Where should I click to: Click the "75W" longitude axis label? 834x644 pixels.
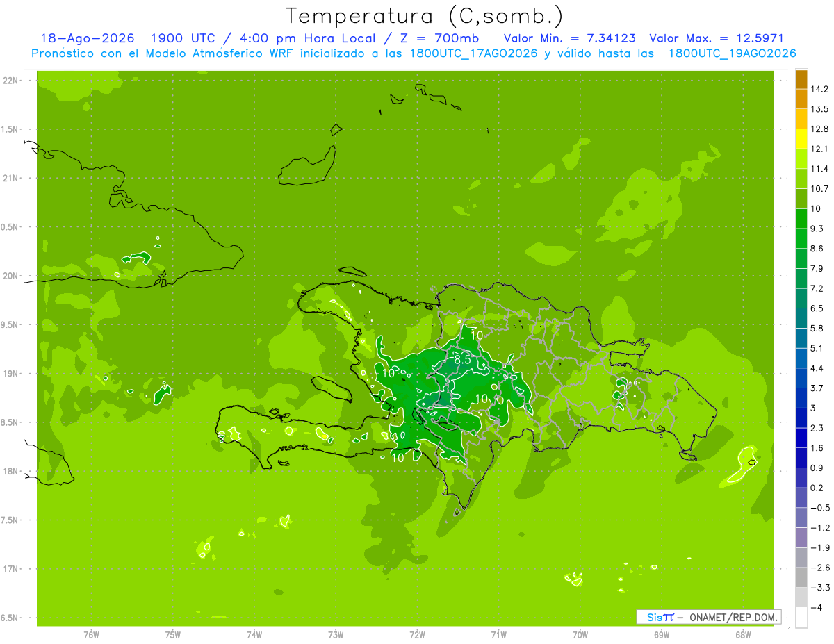(x=172, y=635)
